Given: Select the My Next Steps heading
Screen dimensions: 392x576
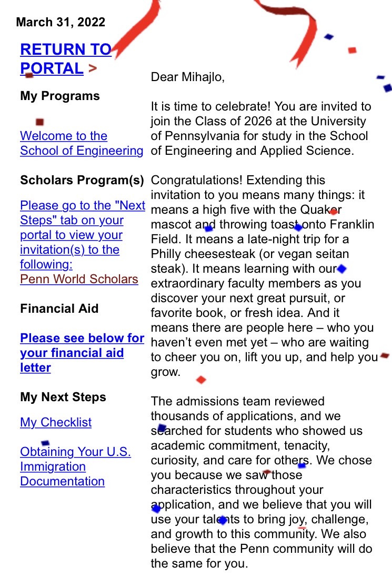Looking at the screenshot, I should point(63,397).
